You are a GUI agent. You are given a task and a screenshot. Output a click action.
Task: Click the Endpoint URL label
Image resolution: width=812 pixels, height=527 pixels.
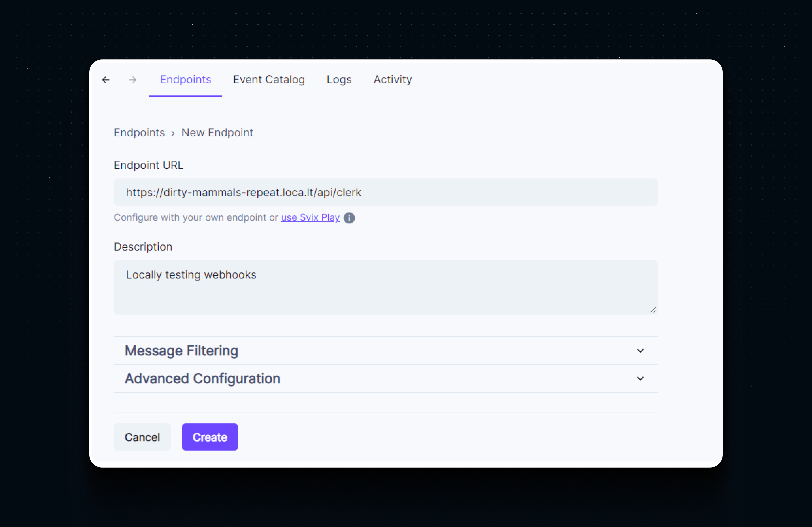tap(148, 165)
